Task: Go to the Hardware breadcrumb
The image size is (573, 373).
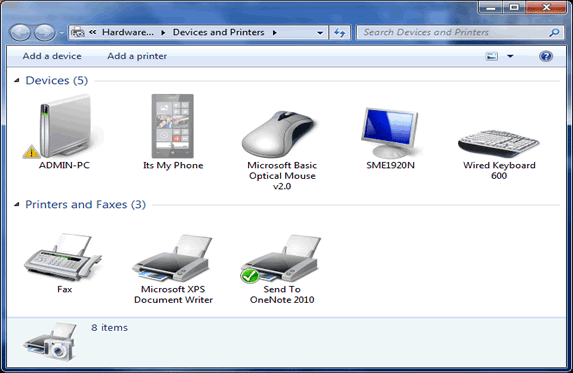Action: (128, 33)
